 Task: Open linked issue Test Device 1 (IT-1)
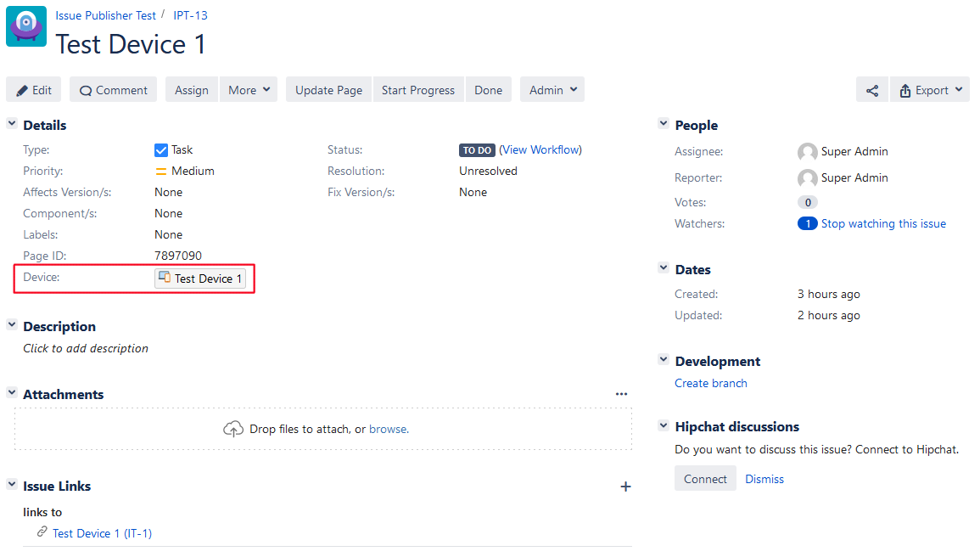tap(102, 533)
